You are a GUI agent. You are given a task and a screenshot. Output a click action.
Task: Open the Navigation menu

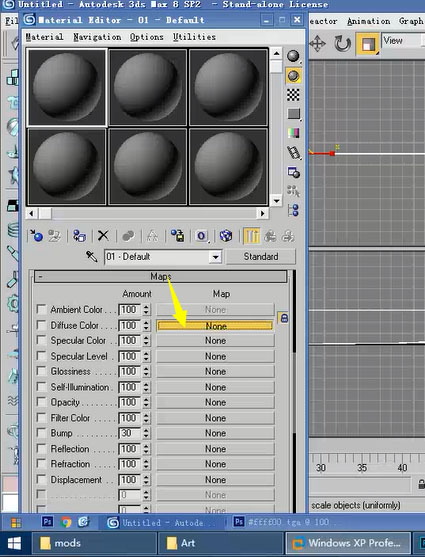[97, 37]
